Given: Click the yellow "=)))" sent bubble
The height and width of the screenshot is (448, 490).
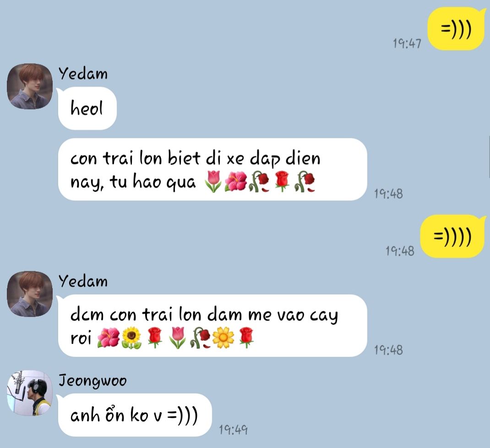Looking at the screenshot, I should coord(456,29).
